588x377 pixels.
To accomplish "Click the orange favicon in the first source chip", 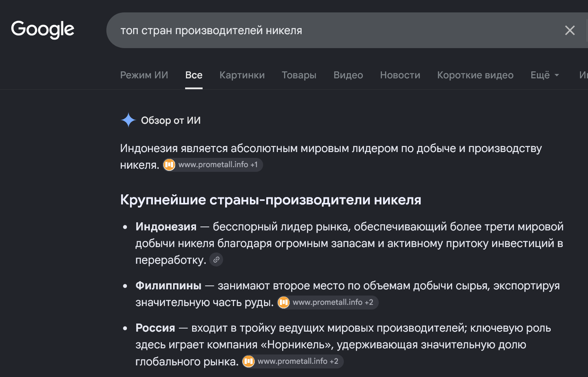I will coord(169,165).
